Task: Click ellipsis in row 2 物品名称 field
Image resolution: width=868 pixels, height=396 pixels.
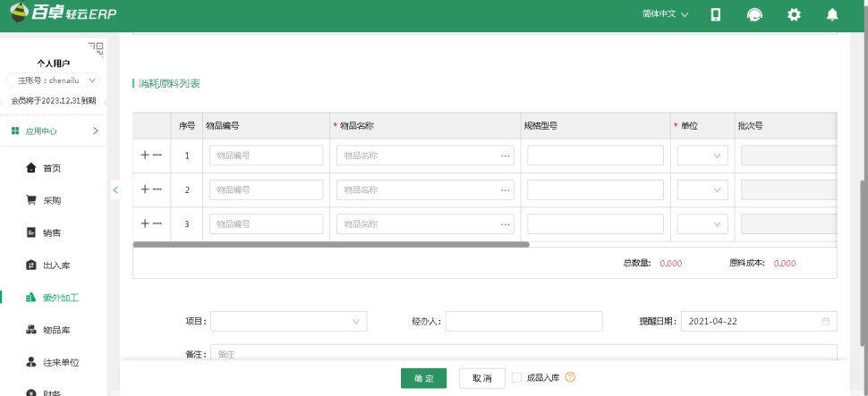Action: pyautogui.click(x=505, y=190)
